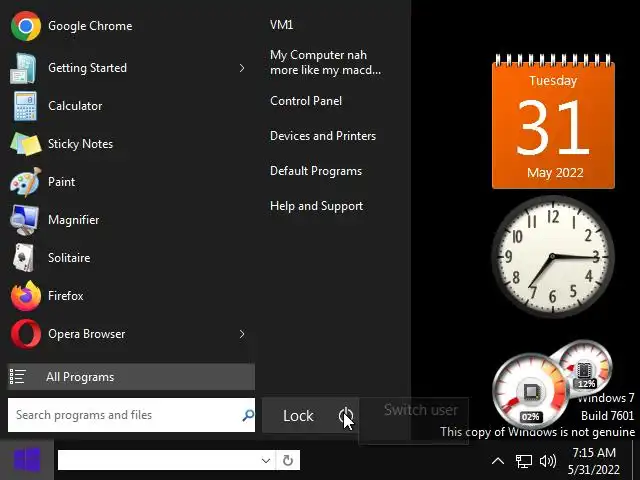Open Devices and Printers
Image resolution: width=640 pixels, height=480 pixels.
tap(323, 136)
